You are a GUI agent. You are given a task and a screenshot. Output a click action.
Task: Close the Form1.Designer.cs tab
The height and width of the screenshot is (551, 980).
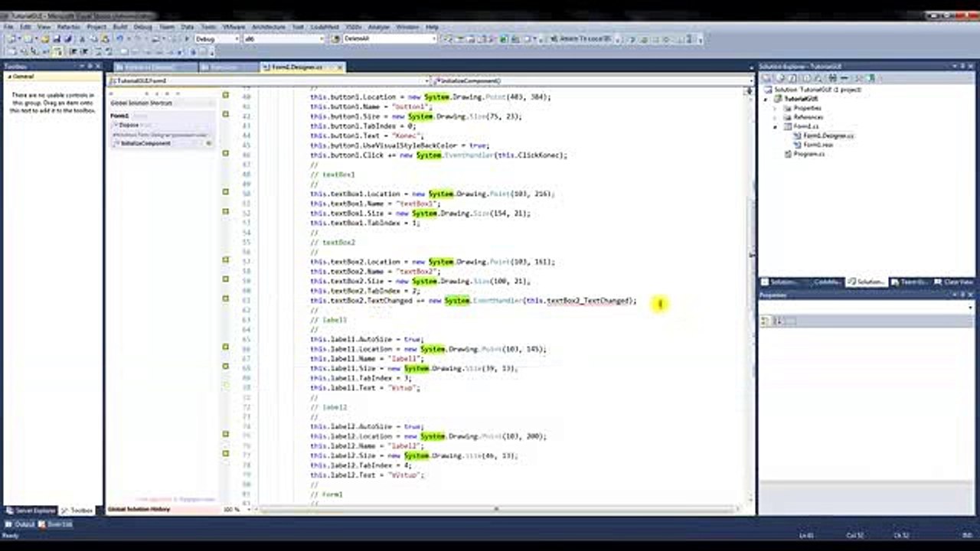click(x=340, y=67)
